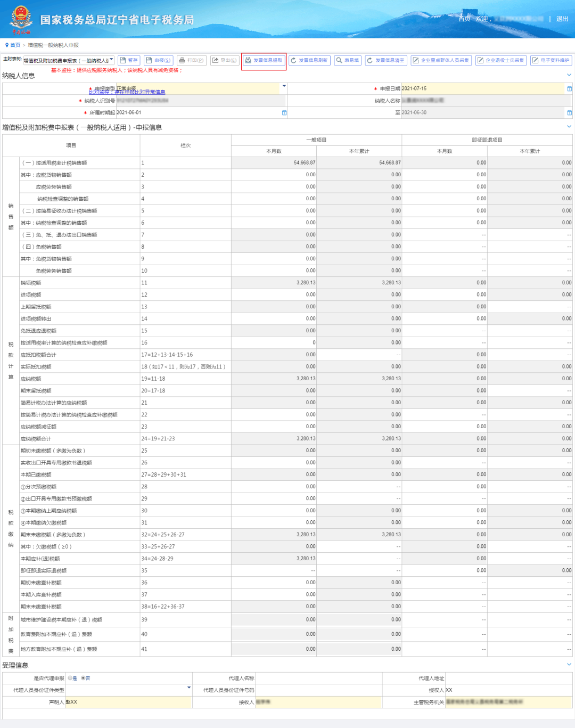Click the 代理人名称 input field
This screenshot has height=728, width=575.
[x=318, y=678]
